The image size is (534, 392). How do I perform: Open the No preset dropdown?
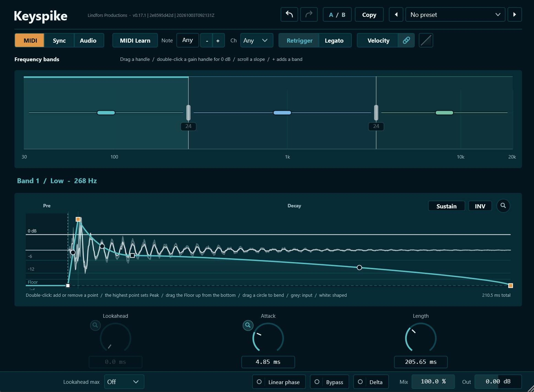click(x=455, y=14)
